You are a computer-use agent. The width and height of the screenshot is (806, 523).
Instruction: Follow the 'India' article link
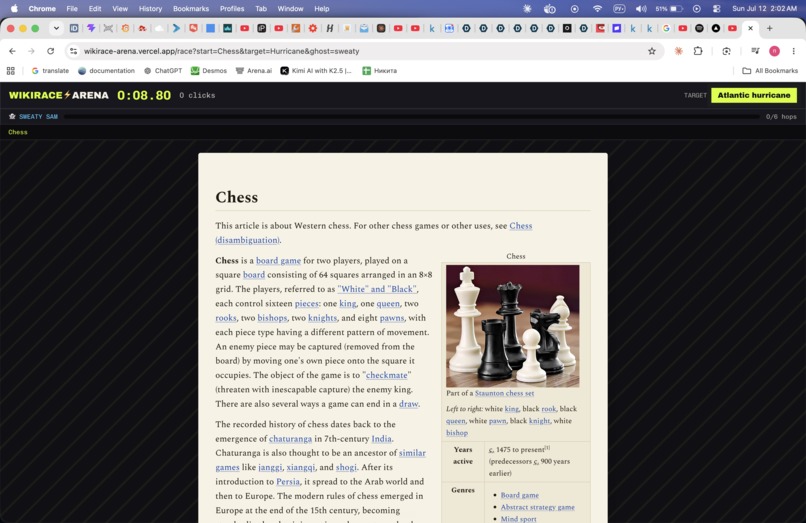(x=381, y=439)
